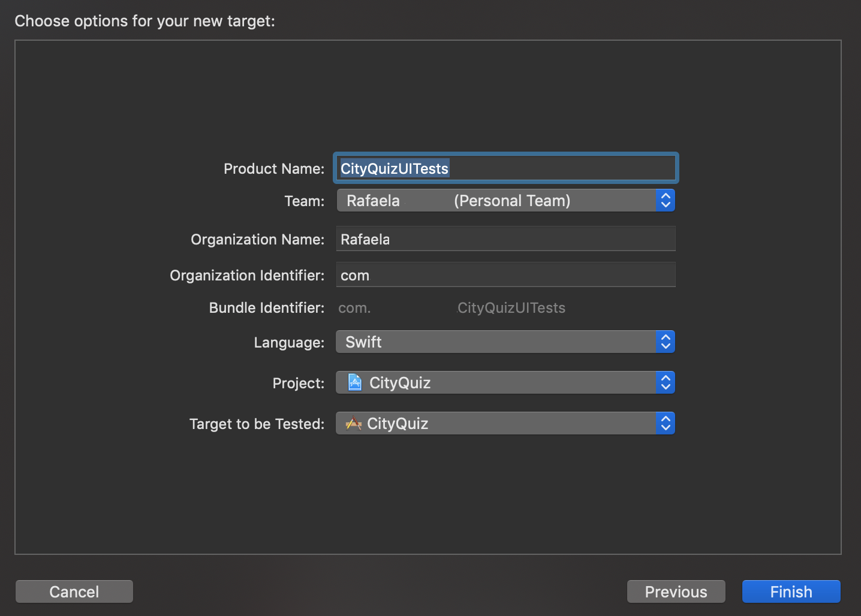Open the Project dropdown showing CityQuiz
This screenshot has width=861, height=616.
click(x=505, y=382)
